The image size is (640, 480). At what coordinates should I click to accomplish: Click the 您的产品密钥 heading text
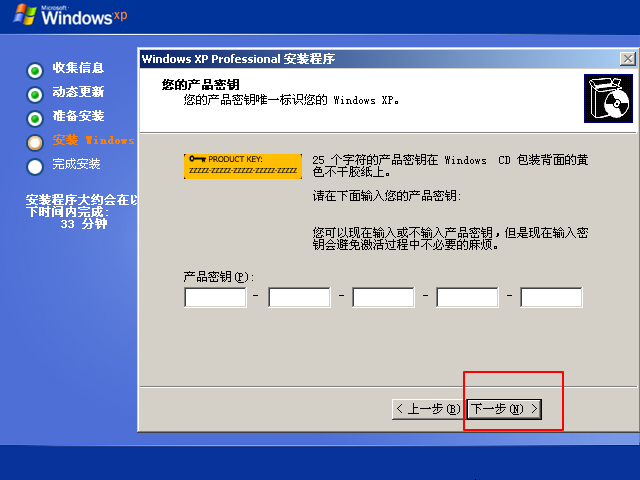200,84
